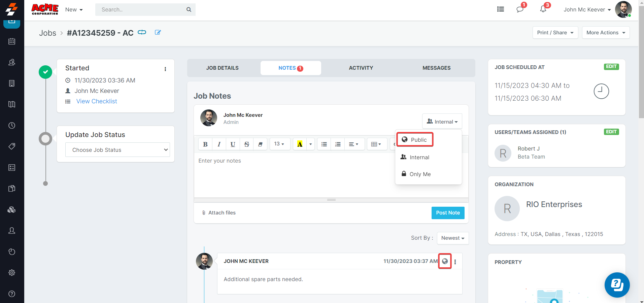Viewport: 644px width, 303px height.
Task: Toggle bold formatting in notes editor
Action: [x=205, y=144]
